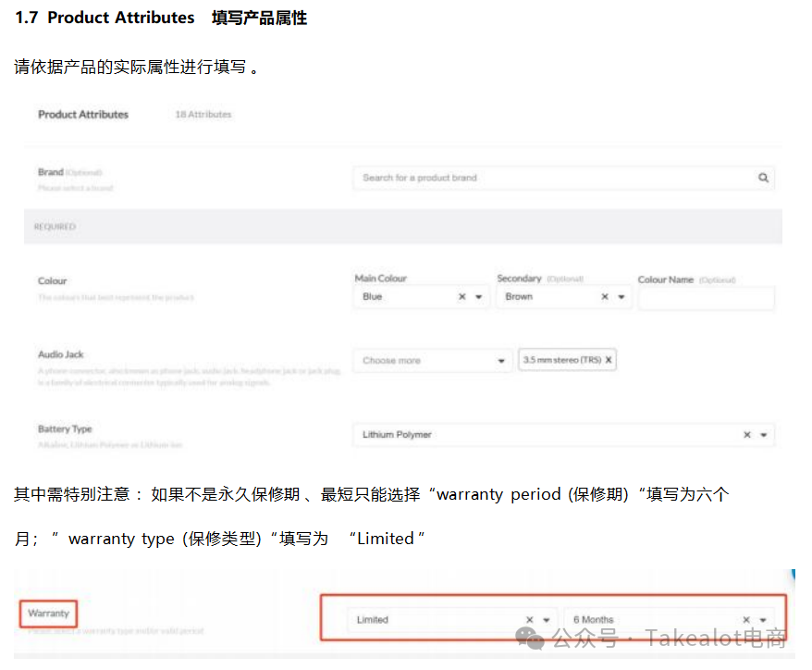Clear the Lithium Polymer battery type
The height and width of the screenshot is (670, 812).
747,435
